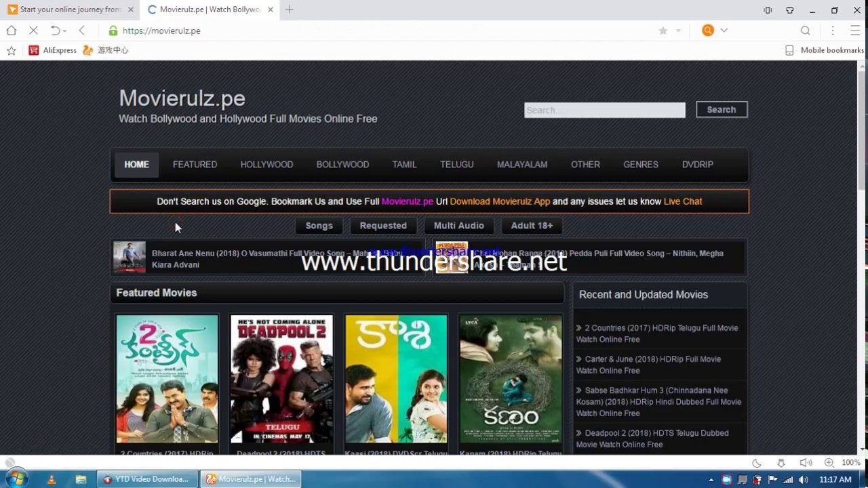Viewport: 868px width, 488px height.
Task: Open the hamburger main menu
Action: pyautogui.click(x=855, y=30)
